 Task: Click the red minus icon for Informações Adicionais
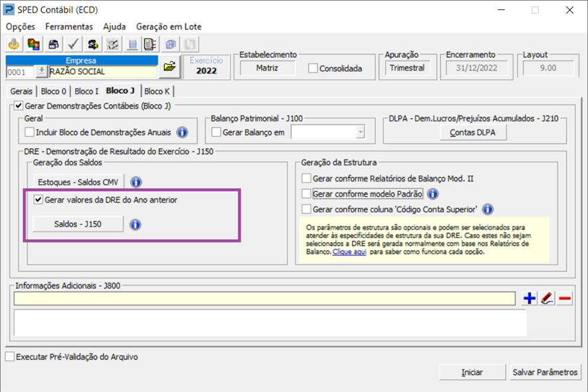pyautogui.click(x=565, y=298)
